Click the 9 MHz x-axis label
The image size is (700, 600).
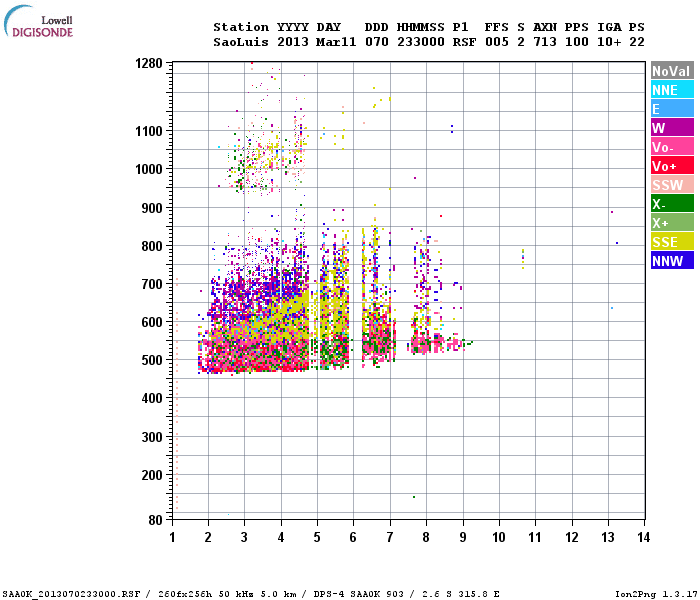point(463,537)
